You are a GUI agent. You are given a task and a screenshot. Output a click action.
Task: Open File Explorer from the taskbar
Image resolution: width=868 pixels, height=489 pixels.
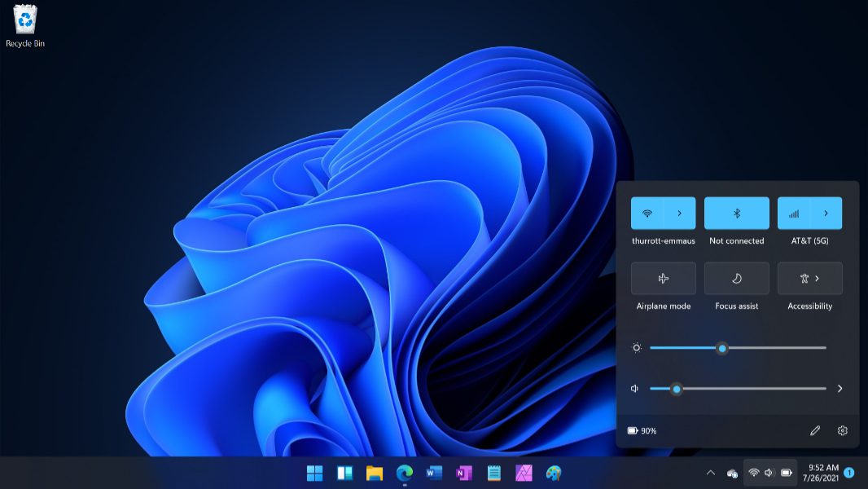coord(375,473)
